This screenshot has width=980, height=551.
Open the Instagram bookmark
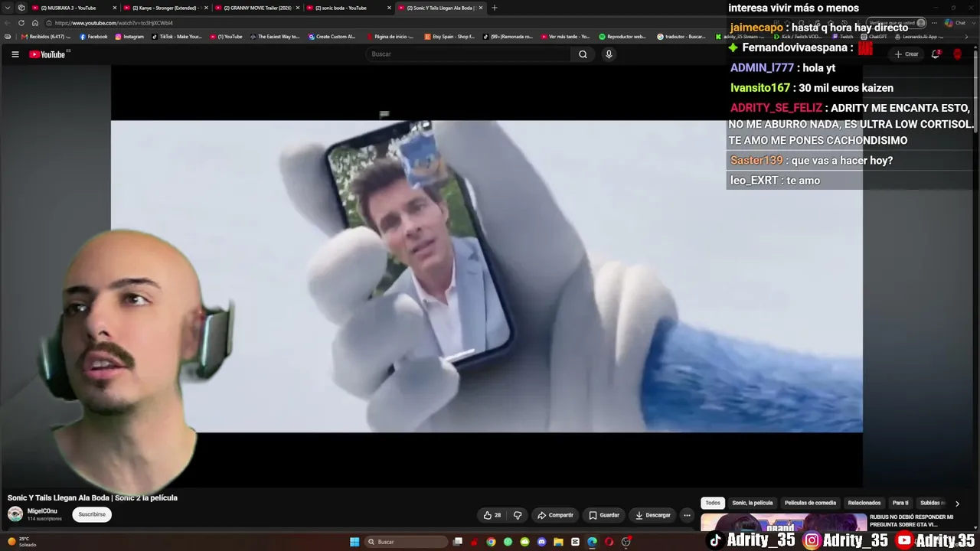(x=129, y=37)
